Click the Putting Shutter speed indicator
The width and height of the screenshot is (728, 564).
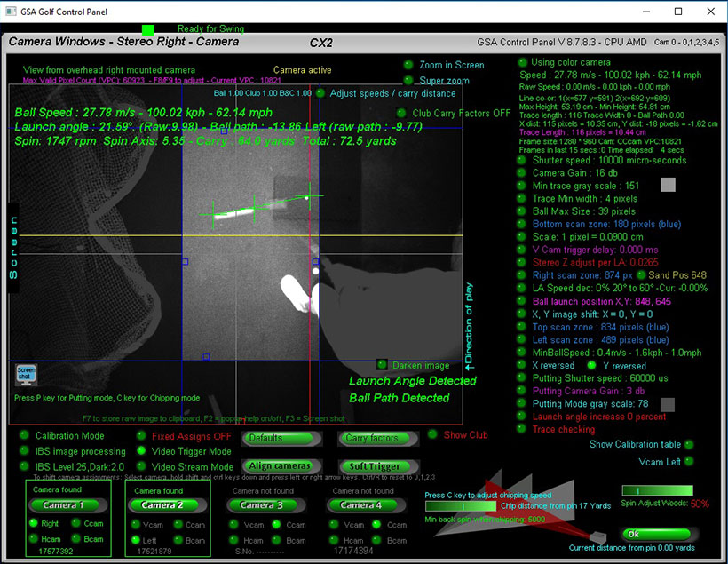click(521, 378)
